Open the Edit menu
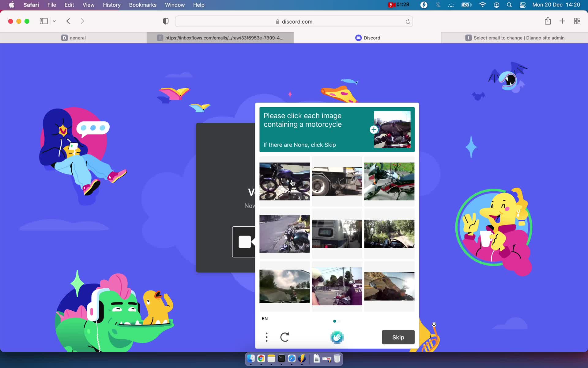588x368 pixels. point(69,5)
